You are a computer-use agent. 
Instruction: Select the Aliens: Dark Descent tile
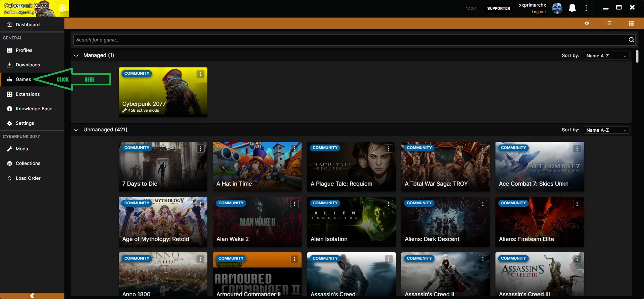446,222
